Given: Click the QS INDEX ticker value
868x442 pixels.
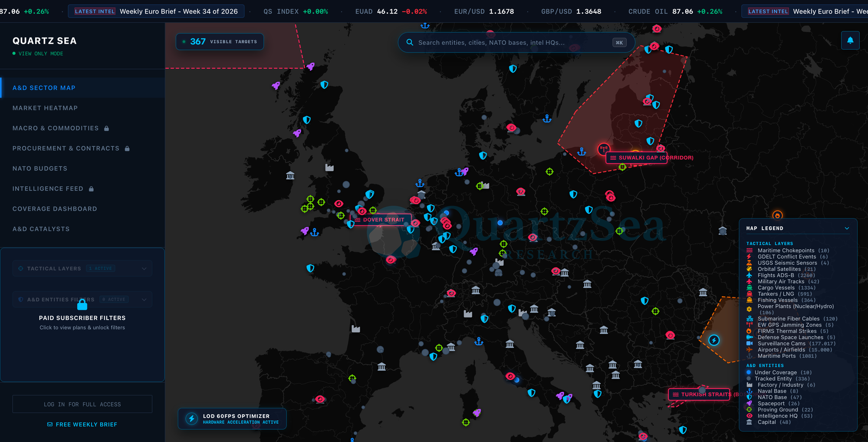Looking at the screenshot, I should point(316,12).
